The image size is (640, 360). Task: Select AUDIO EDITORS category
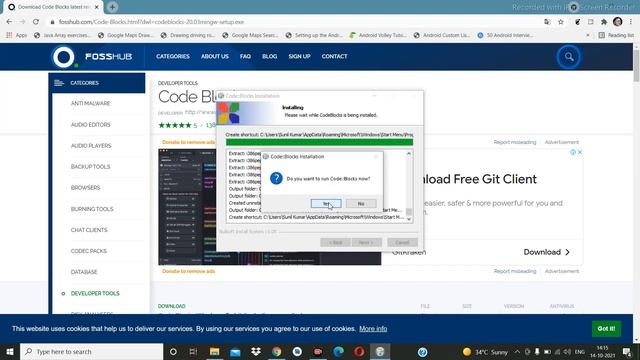90,124
